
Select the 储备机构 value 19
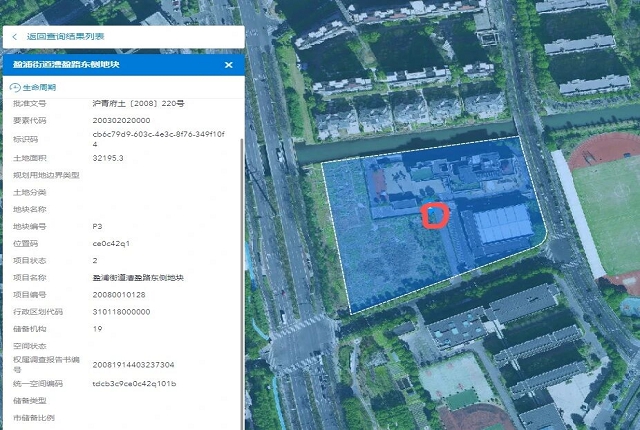97,329
